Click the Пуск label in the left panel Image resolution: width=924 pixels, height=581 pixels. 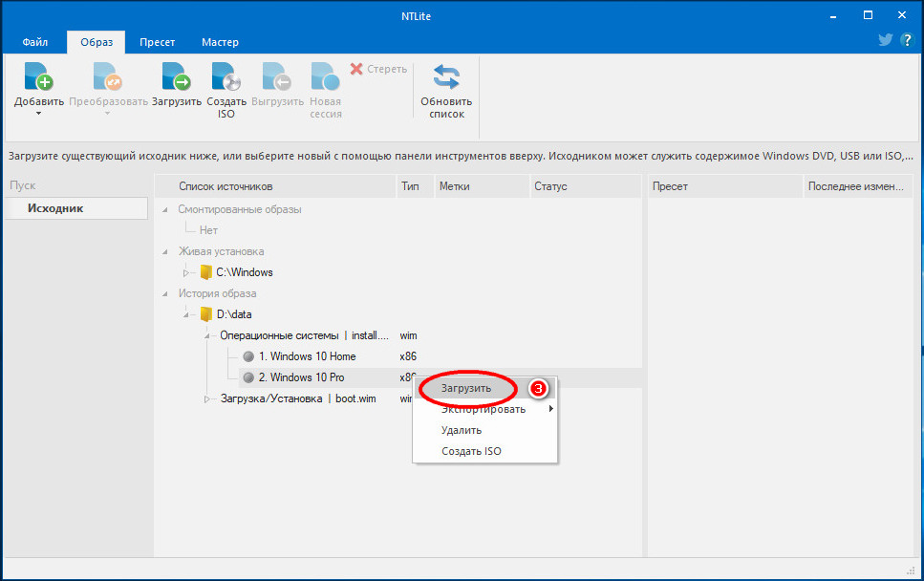coord(22,185)
